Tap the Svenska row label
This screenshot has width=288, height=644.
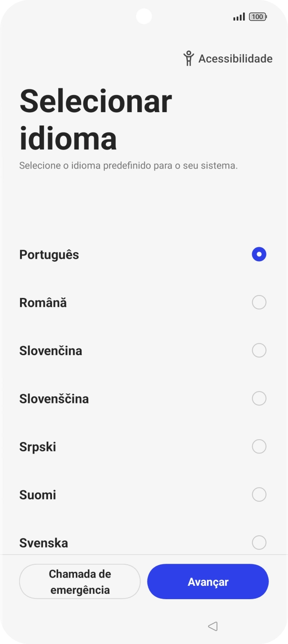coord(43,542)
